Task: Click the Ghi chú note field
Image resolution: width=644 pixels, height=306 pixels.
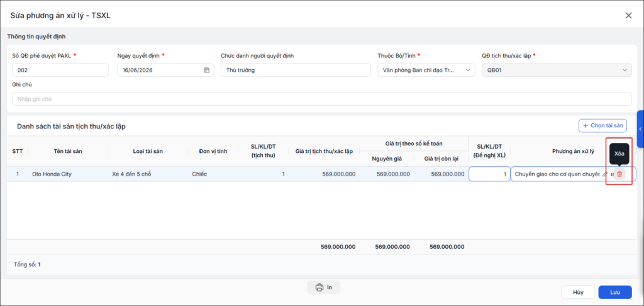Action: (322, 99)
